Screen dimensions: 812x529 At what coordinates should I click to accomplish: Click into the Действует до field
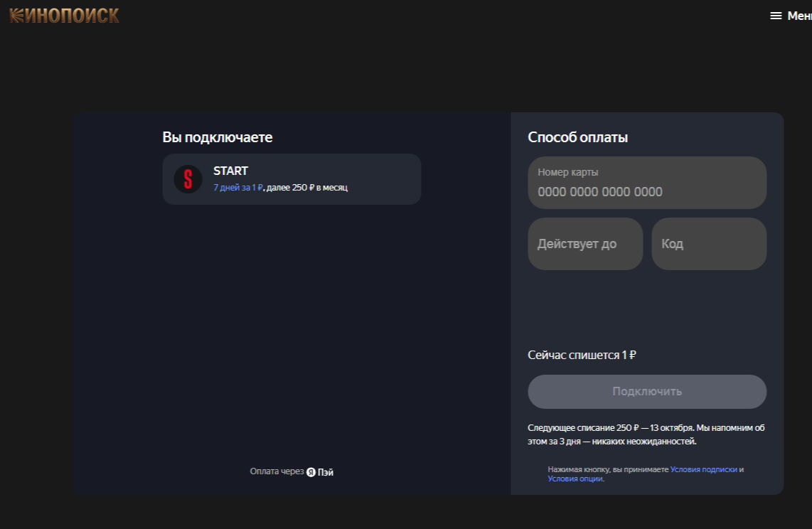pyautogui.click(x=584, y=244)
